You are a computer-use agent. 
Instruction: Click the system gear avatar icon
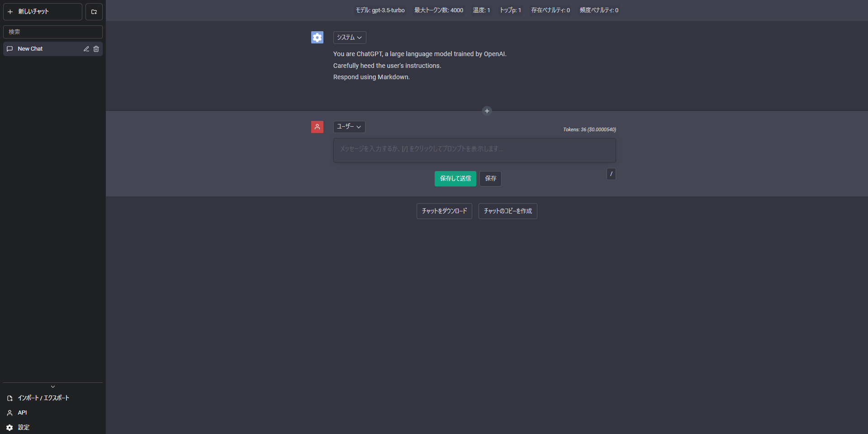pos(317,38)
